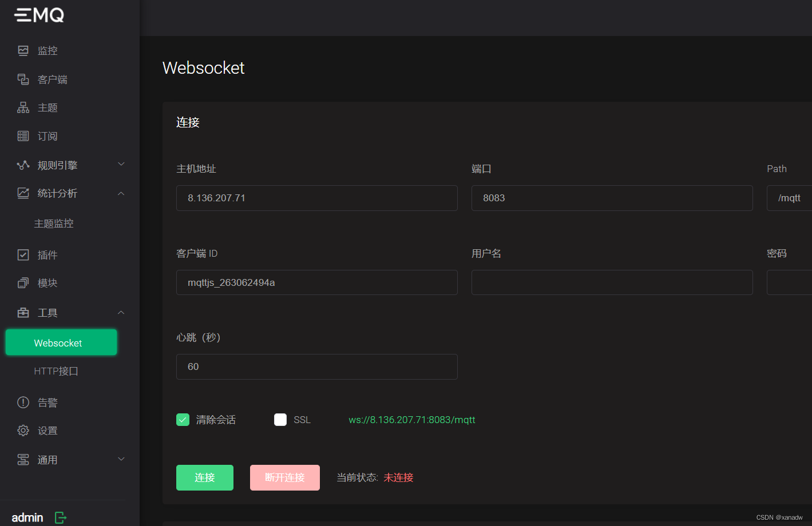Click the 规则引擎 rule engine icon
This screenshot has height=526, width=812.
(23, 165)
